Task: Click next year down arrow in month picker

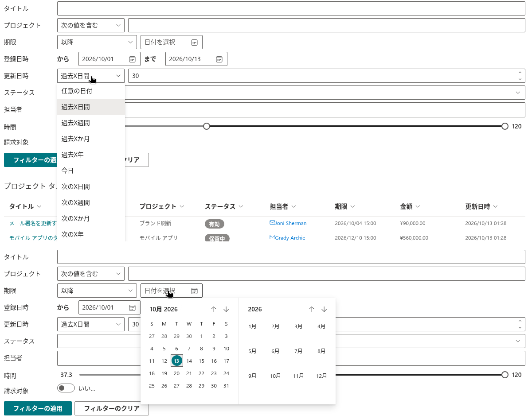Action: pos(324,309)
